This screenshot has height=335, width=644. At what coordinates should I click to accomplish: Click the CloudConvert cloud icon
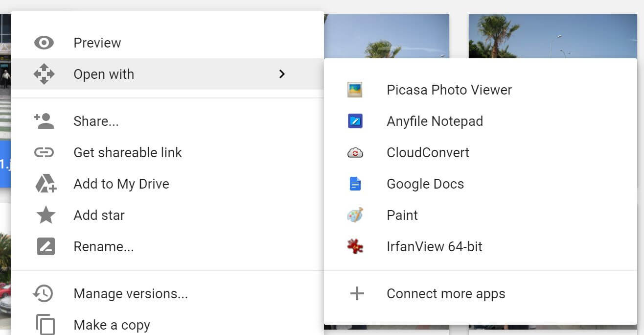[355, 153]
